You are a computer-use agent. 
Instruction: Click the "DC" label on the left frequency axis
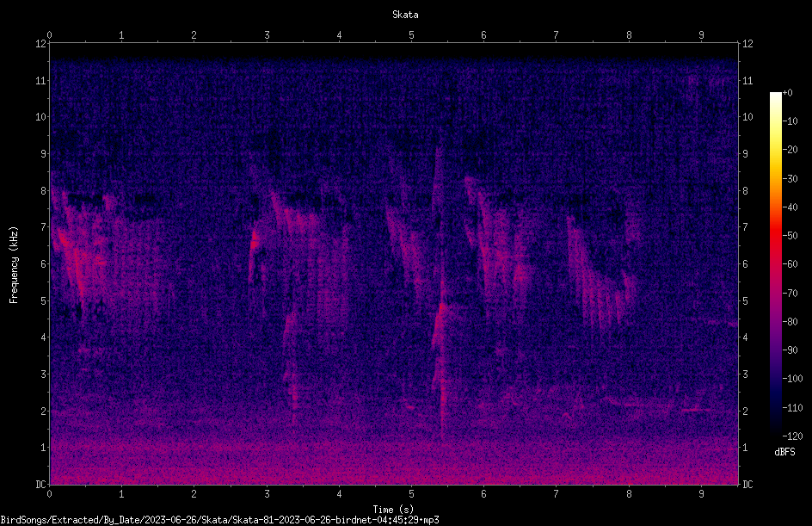point(40,485)
